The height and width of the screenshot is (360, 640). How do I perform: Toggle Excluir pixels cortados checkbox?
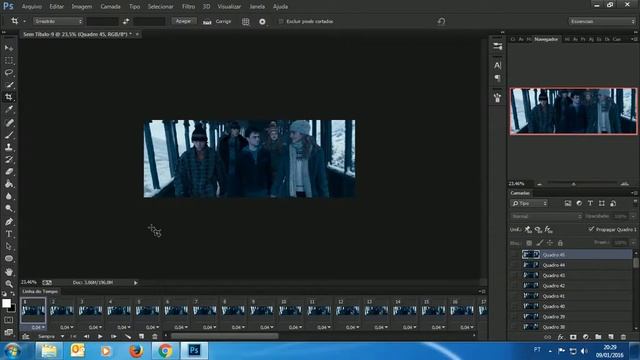281,21
